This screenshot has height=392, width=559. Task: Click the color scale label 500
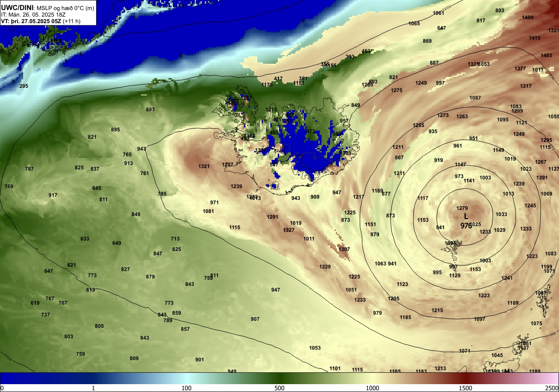(x=279, y=388)
